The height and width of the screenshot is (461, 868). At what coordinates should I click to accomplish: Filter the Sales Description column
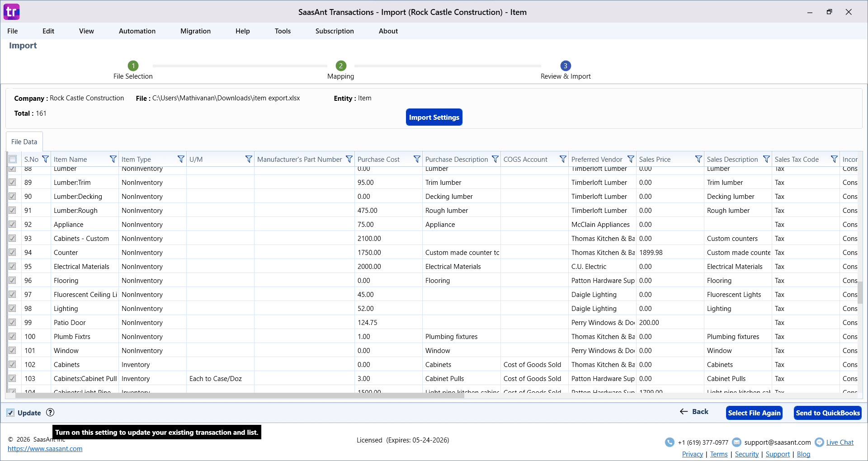click(766, 159)
